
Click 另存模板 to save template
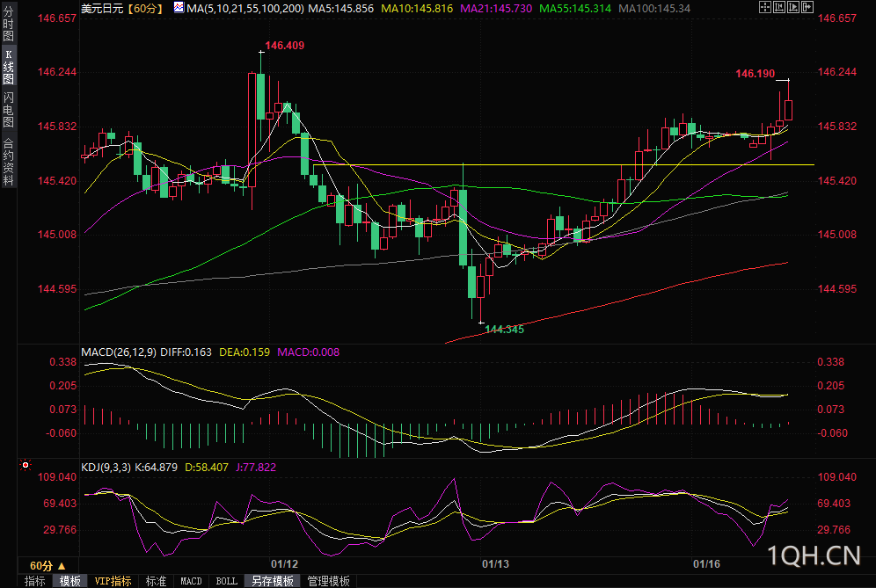coord(273,581)
